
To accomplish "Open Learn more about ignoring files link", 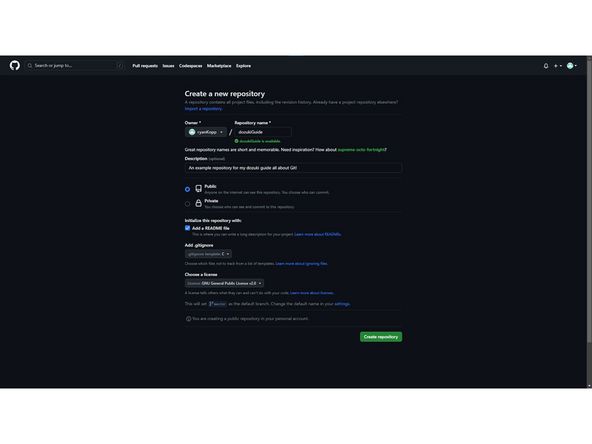I will coord(301,264).
